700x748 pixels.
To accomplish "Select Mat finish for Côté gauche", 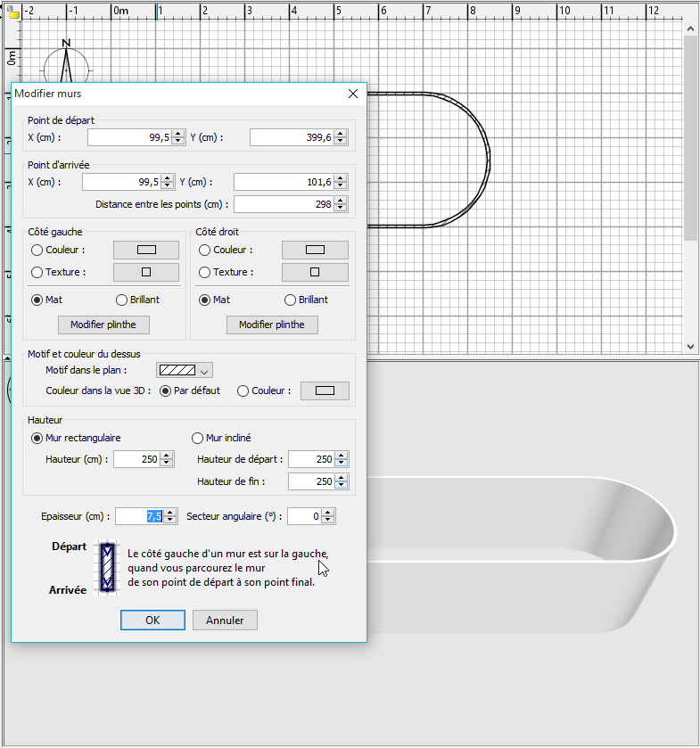I will point(37,300).
